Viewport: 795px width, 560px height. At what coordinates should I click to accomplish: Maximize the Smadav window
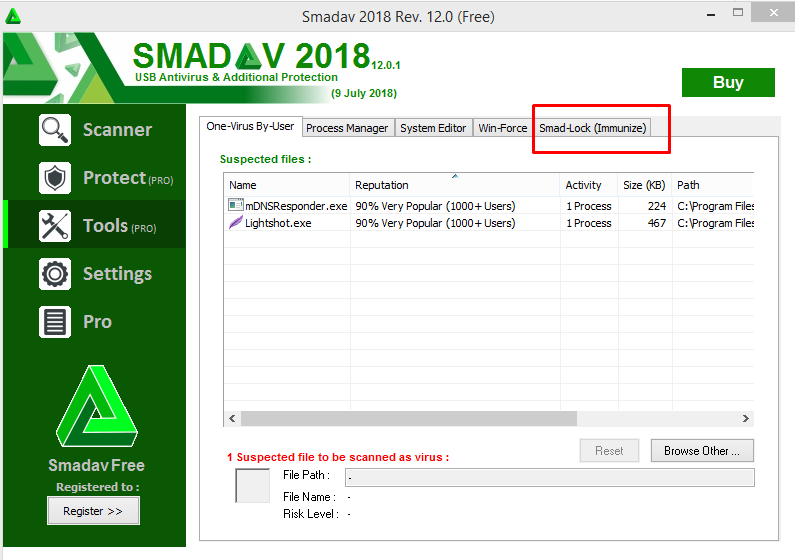pos(738,13)
